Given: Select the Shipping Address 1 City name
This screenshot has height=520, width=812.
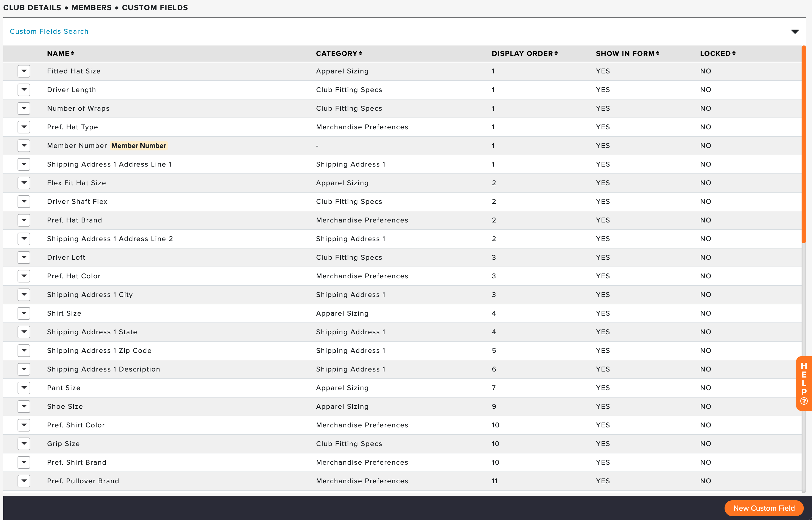Looking at the screenshot, I should click(90, 295).
